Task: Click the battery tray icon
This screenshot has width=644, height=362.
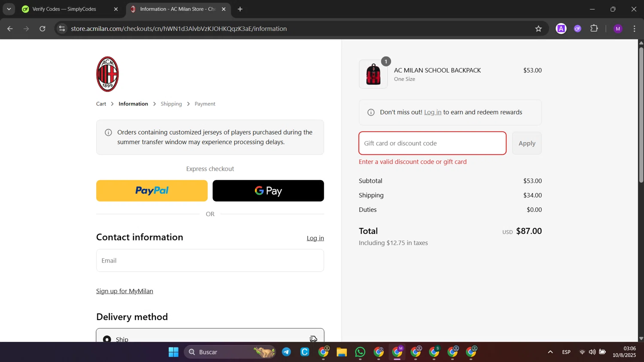Action: [x=602, y=352]
